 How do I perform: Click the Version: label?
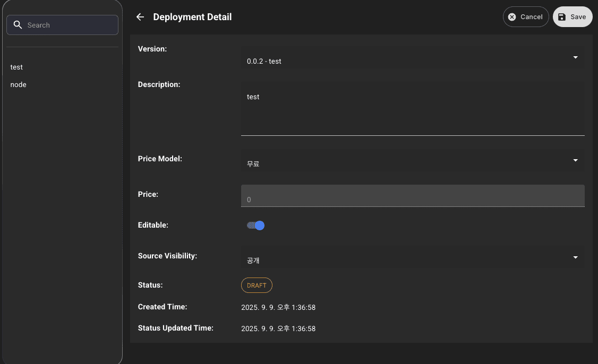tap(152, 49)
